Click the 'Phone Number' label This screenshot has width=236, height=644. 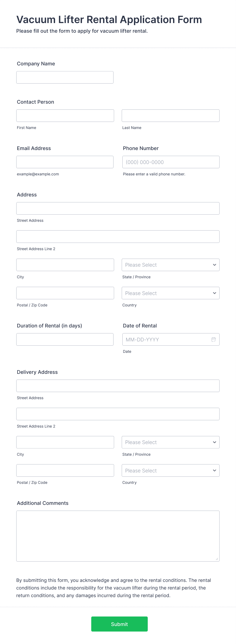(x=141, y=148)
